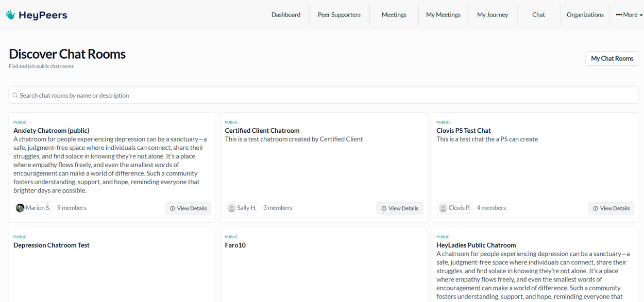Open the Meetings nav item
The image size is (644, 302).
394,15
